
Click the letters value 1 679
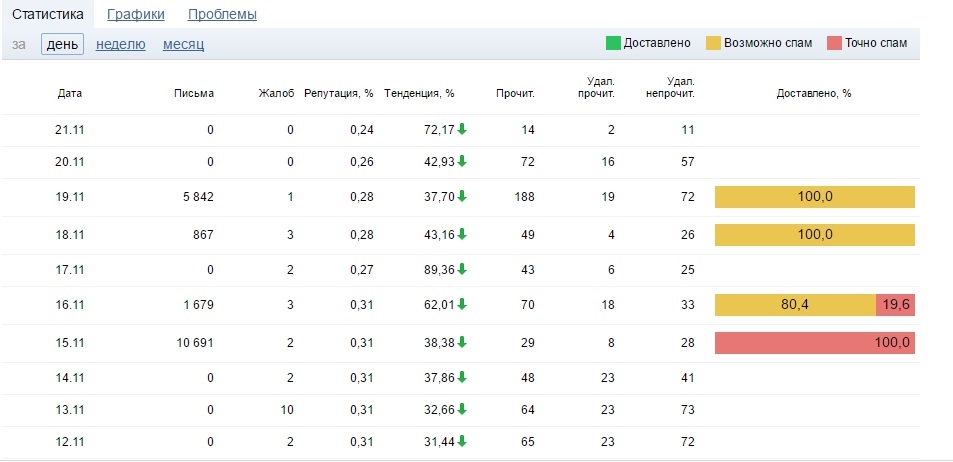198,305
